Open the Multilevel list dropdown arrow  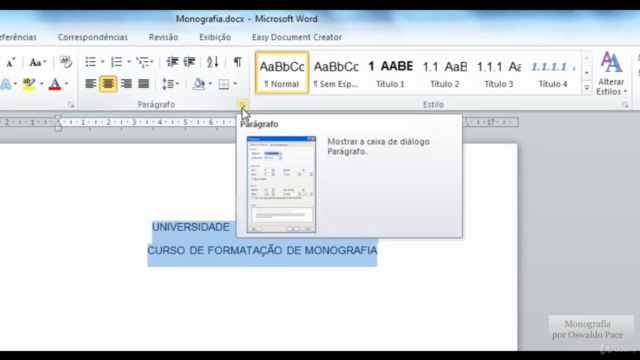tap(151, 62)
